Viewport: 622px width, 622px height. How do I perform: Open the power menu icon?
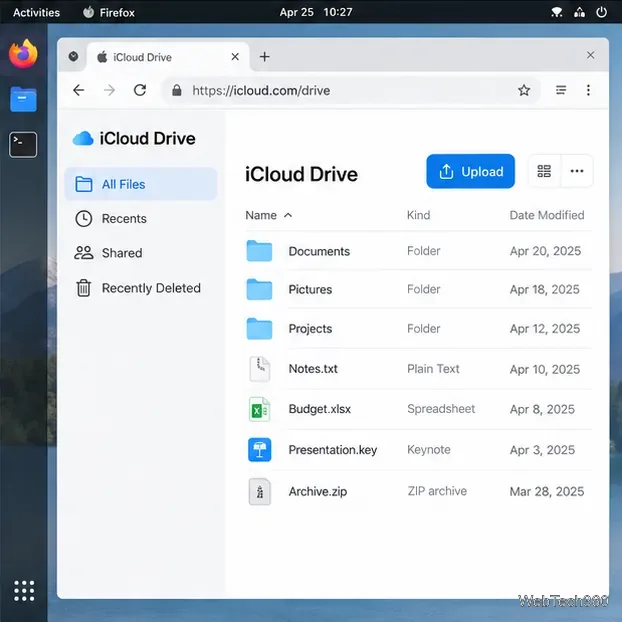coord(601,12)
